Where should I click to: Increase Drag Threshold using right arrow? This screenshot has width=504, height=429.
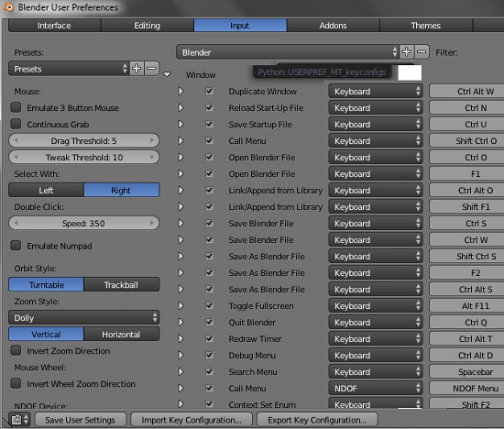tap(152, 140)
